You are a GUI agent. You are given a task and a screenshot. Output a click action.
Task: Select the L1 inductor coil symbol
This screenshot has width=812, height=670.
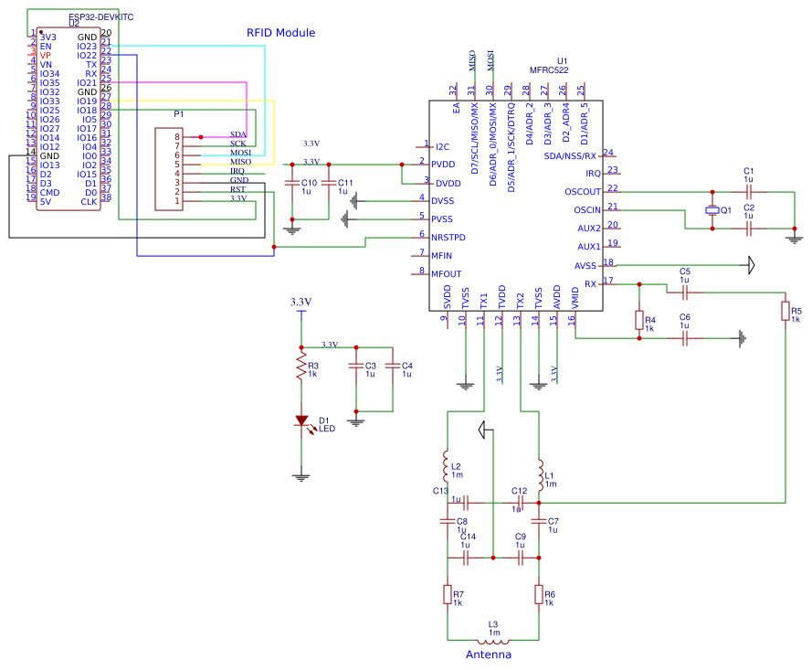tap(540, 474)
